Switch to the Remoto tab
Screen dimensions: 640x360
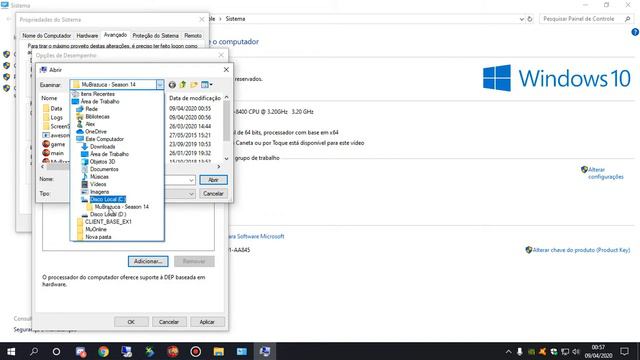coord(193,36)
